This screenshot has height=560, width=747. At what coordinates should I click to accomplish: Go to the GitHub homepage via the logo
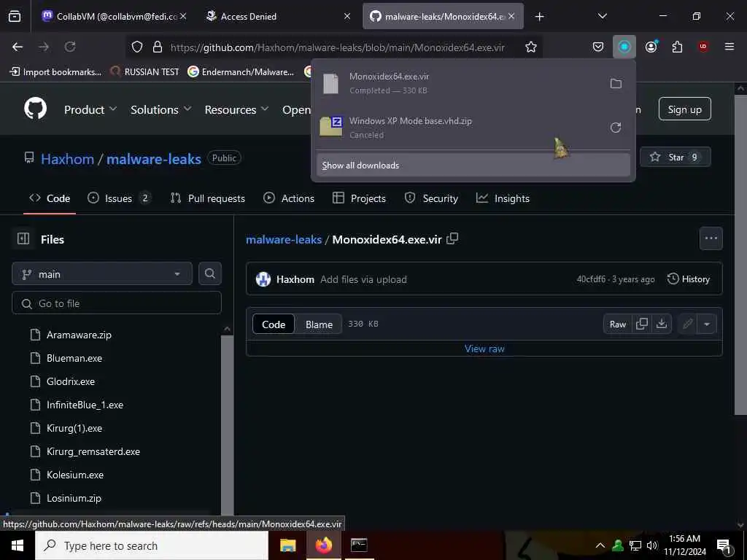tap(35, 109)
